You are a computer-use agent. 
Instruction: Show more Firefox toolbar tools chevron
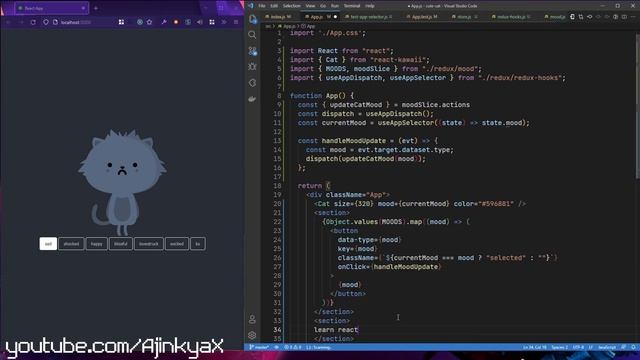click(x=224, y=22)
